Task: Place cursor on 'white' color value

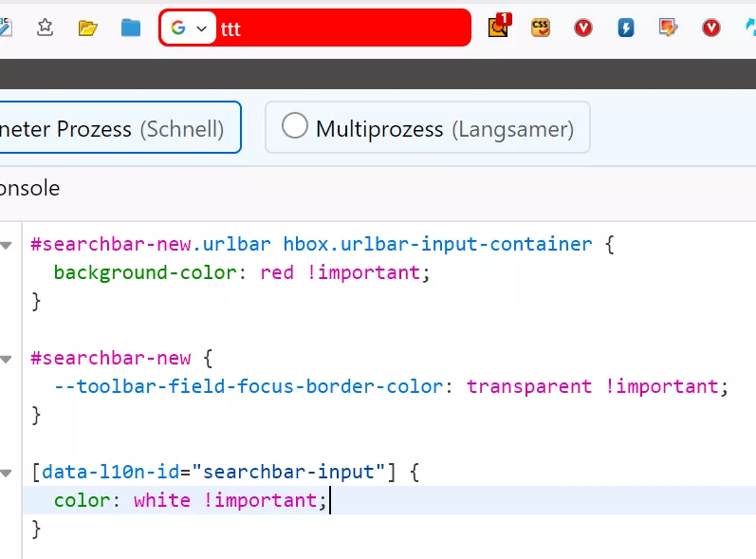Action: (x=161, y=500)
